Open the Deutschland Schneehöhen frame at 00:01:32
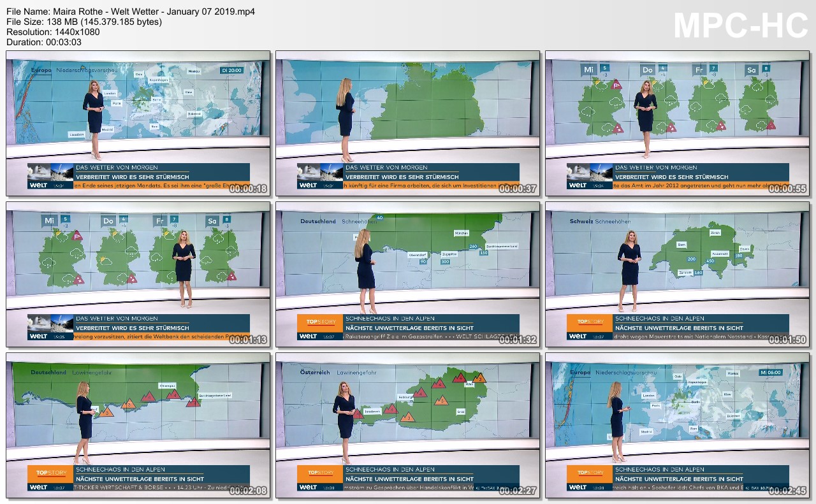Viewport: 816px width, 504px height. (407, 275)
